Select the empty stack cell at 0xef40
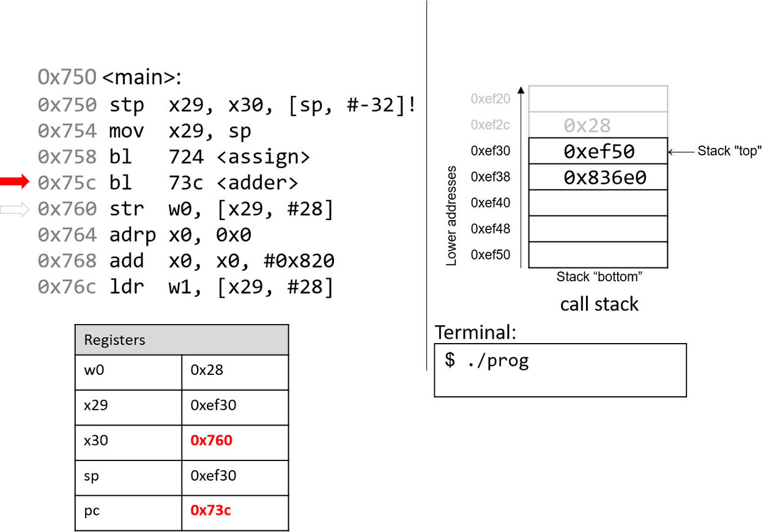The height and width of the screenshot is (532, 783). [598, 203]
